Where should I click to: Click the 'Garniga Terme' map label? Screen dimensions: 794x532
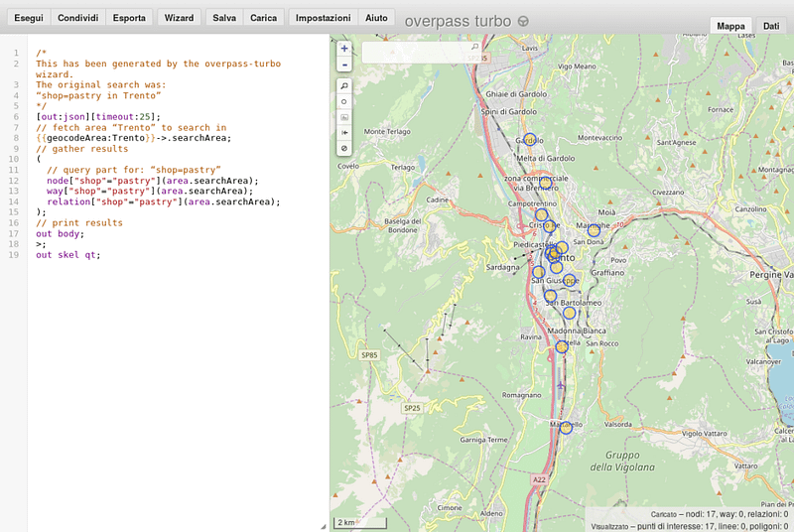click(x=483, y=440)
